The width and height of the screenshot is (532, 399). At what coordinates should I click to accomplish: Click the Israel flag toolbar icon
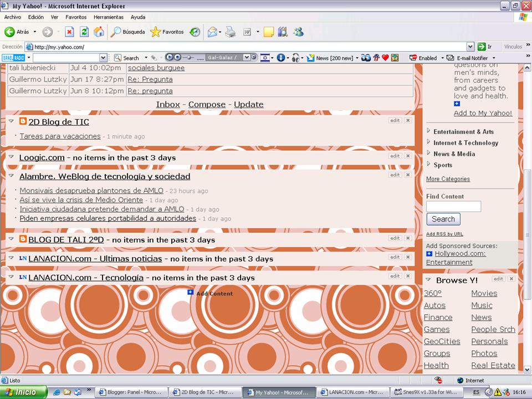coord(265,58)
